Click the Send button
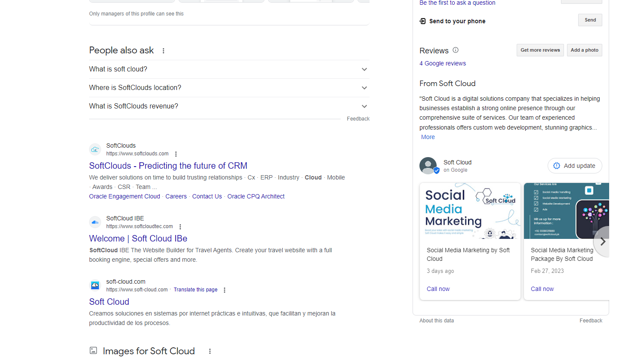The image size is (644, 362). click(590, 20)
